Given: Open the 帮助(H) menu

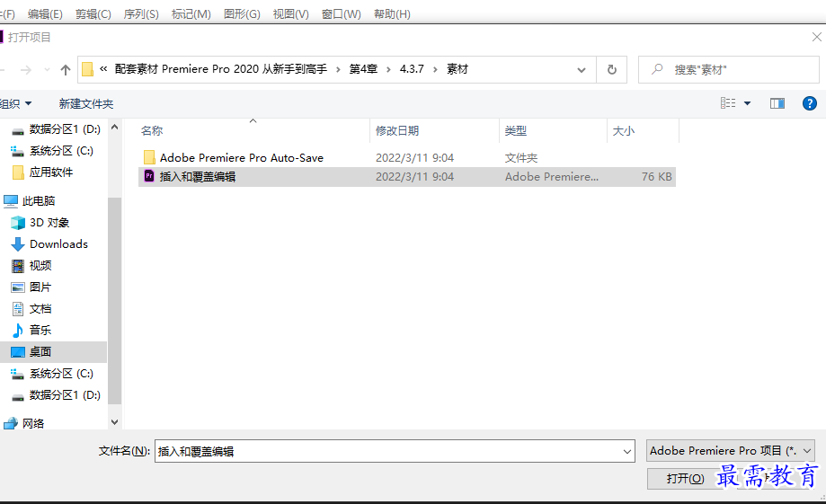Looking at the screenshot, I should coord(392,14).
